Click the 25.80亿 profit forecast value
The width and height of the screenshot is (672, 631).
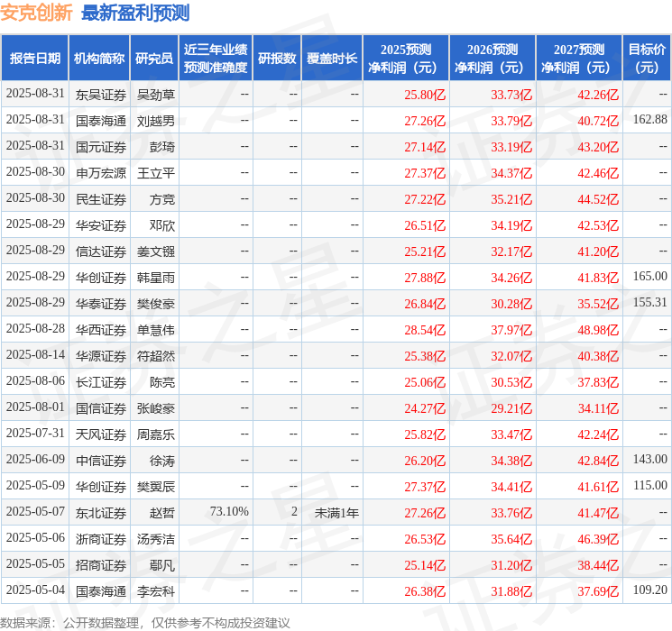[425, 95]
